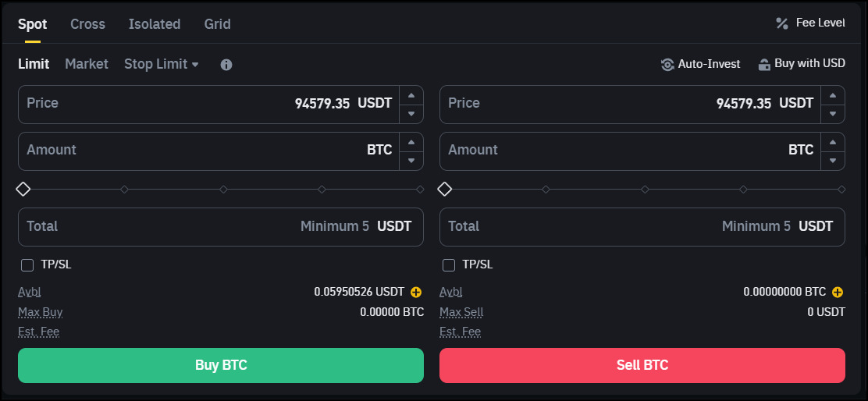Click the info icon beside Stop Limit
The height and width of the screenshot is (401, 868).
tap(226, 65)
